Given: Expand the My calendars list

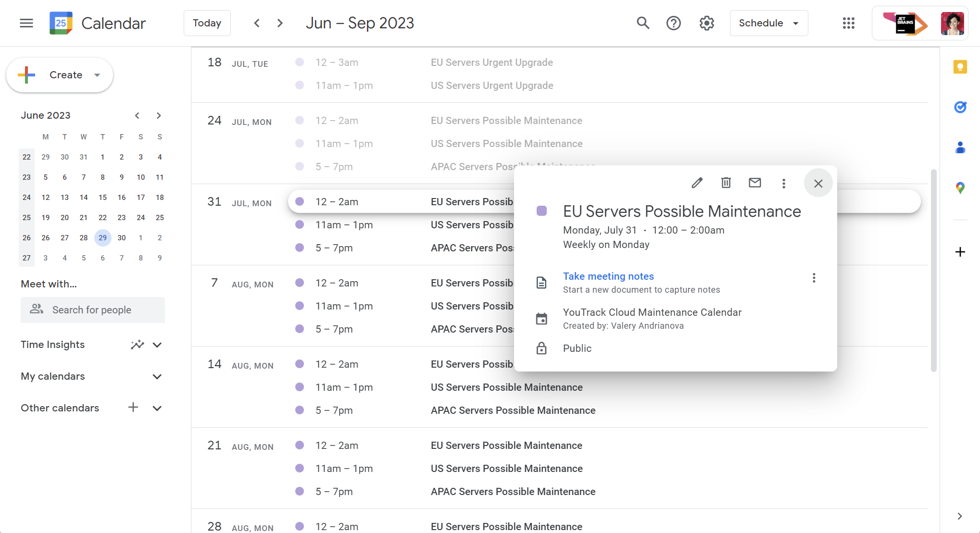Looking at the screenshot, I should coord(157,376).
